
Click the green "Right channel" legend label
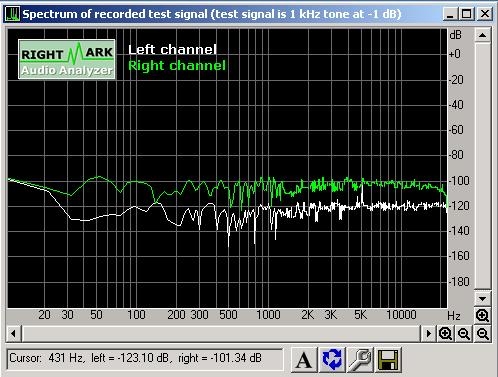177,66
